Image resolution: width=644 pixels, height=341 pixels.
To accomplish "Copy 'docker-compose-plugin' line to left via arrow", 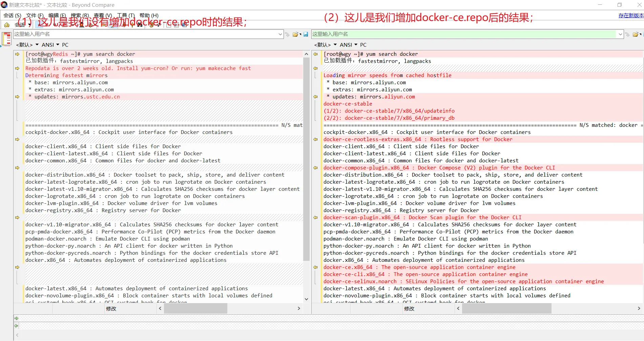I will [315, 168].
